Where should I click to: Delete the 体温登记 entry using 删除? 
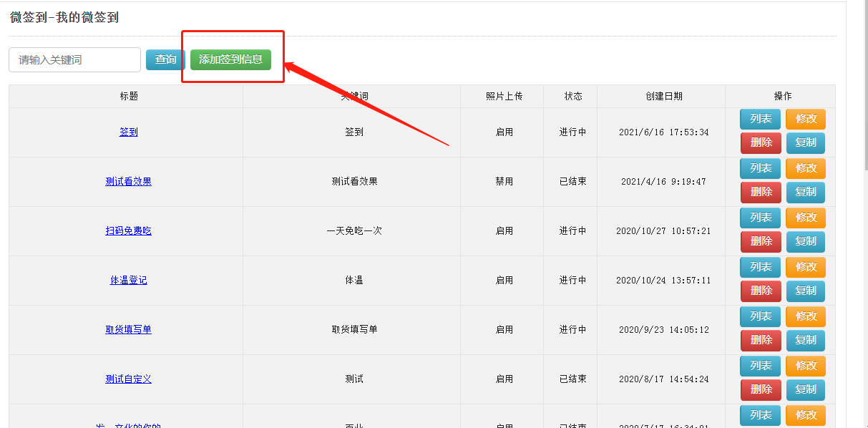coord(761,291)
